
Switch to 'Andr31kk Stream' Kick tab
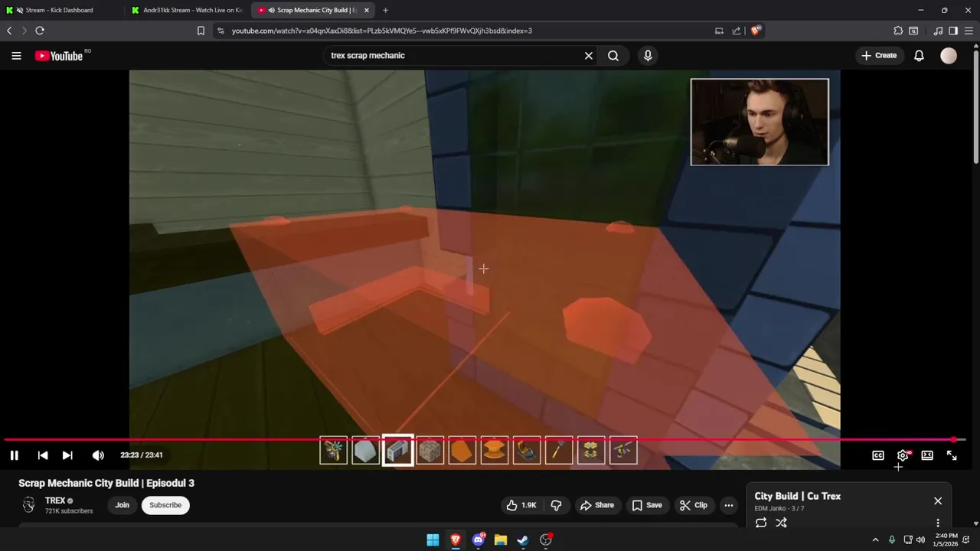click(187, 10)
